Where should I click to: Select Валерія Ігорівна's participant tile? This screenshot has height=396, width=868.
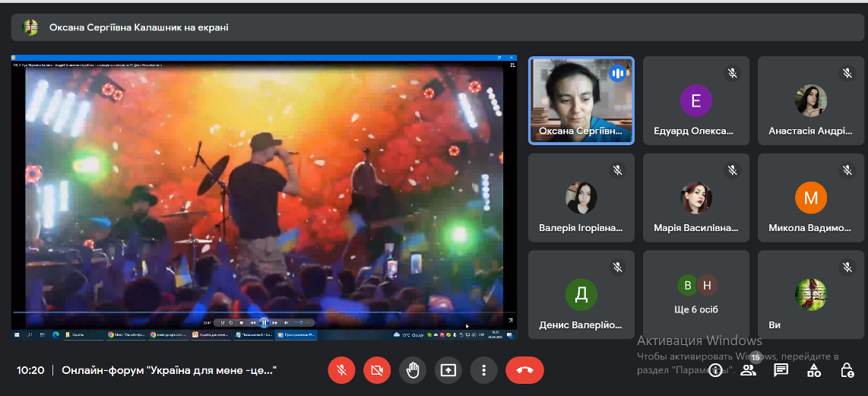(581, 198)
